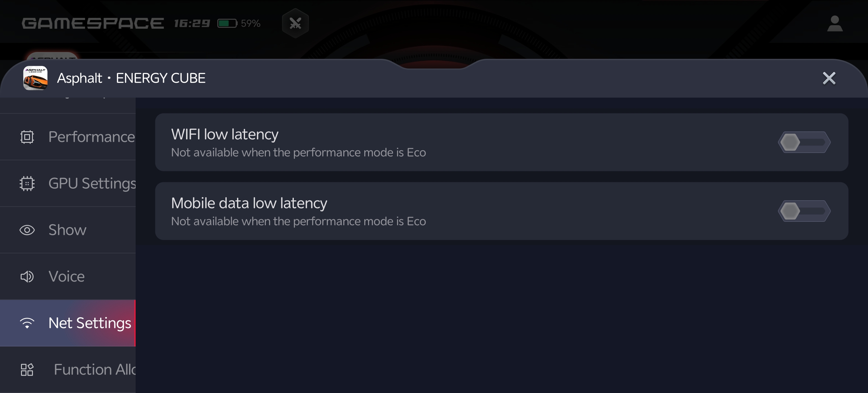868x393 pixels.
Task: Close the ENERGY CUBE panel
Action: [829, 78]
